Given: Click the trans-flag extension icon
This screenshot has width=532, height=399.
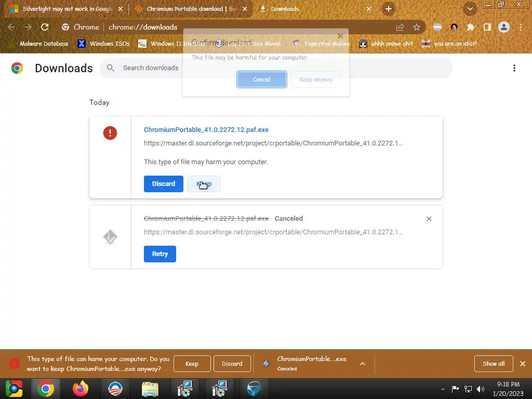Looking at the screenshot, I should point(437,27).
